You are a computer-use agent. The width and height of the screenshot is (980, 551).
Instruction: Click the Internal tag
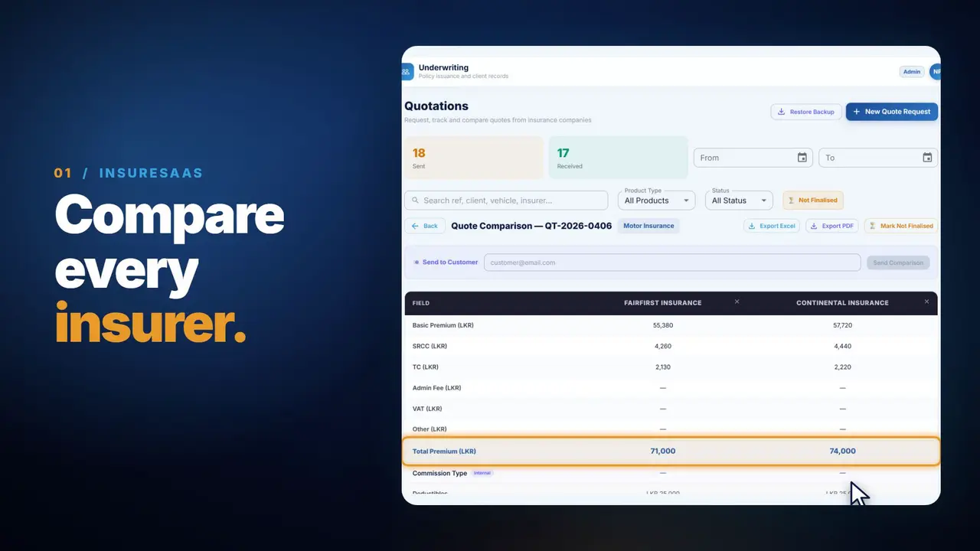click(x=482, y=473)
